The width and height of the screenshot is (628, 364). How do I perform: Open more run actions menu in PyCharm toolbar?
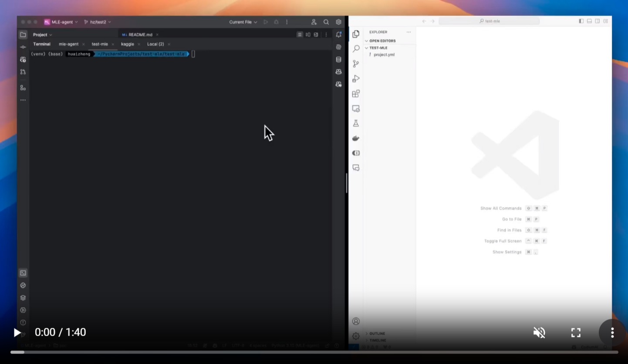pos(287,22)
